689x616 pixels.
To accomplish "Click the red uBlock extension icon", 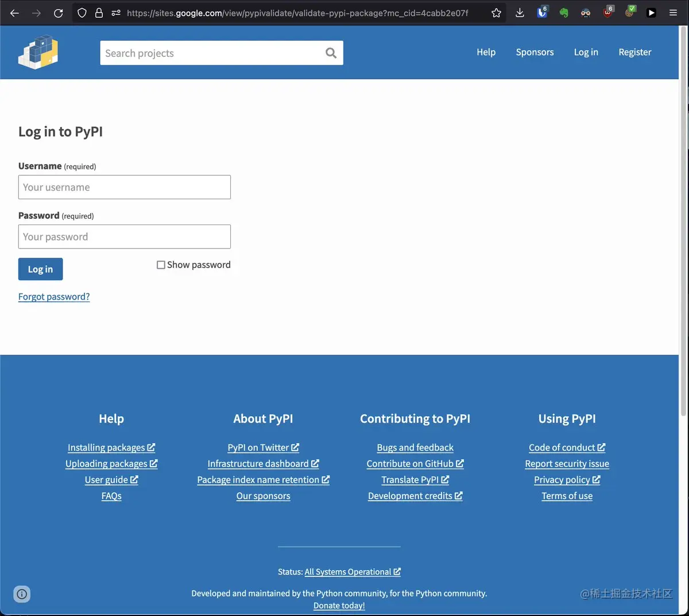I will (x=608, y=12).
